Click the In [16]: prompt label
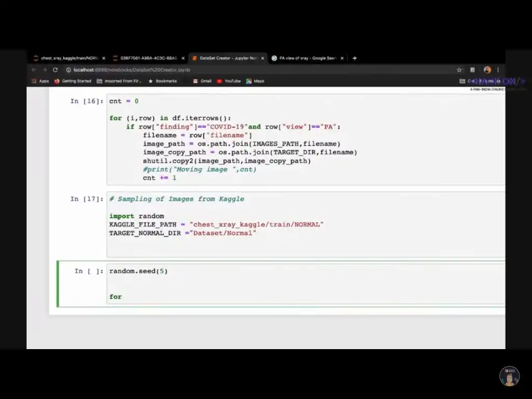 click(87, 101)
